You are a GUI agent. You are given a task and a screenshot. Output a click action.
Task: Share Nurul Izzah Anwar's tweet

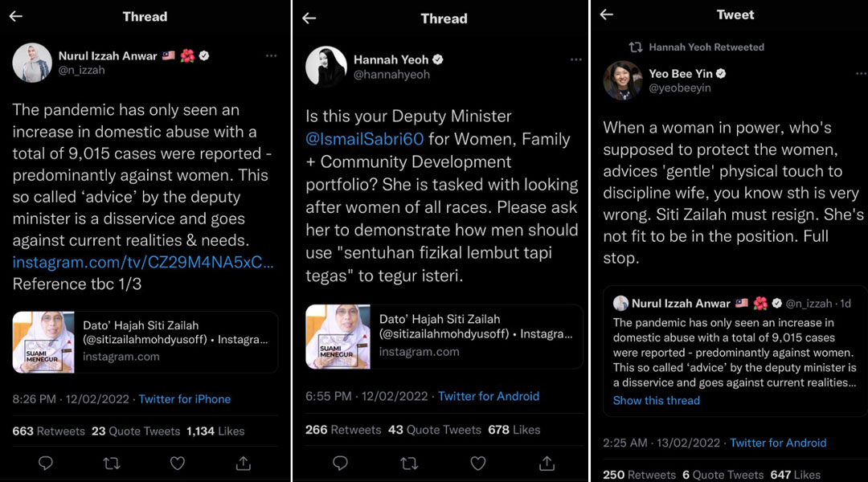coord(243,463)
